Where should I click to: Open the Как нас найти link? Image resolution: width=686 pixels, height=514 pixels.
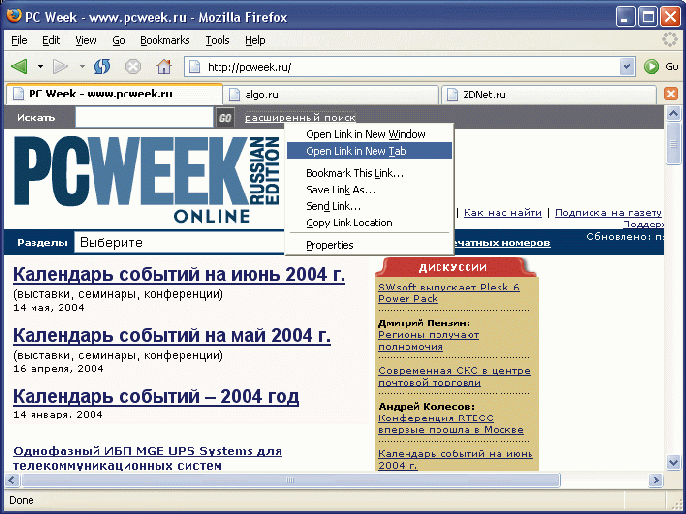click(503, 213)
